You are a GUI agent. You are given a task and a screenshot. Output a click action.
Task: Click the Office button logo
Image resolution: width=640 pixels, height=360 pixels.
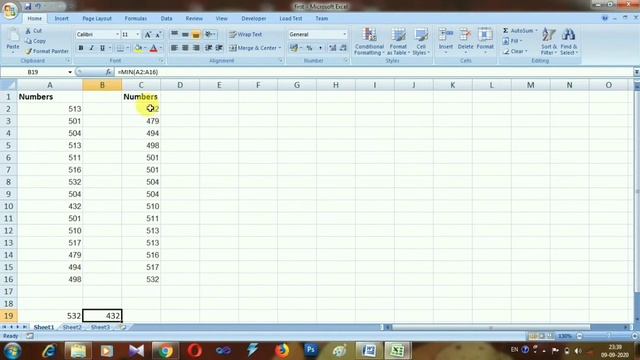(10, 10)
